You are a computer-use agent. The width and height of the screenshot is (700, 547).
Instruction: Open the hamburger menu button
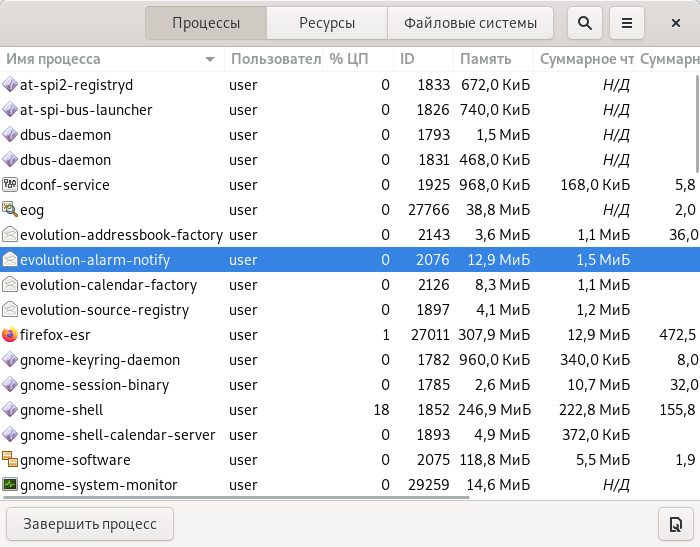(627, 23)
